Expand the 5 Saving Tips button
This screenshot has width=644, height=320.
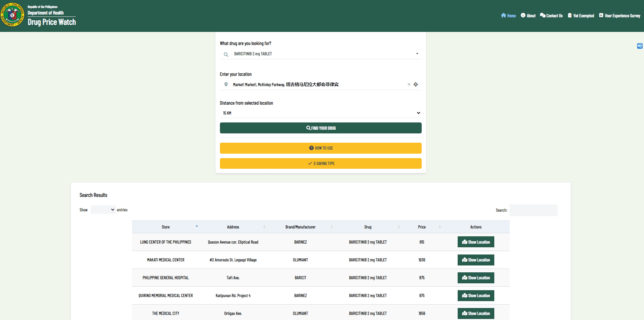click(x=321, y=163)
